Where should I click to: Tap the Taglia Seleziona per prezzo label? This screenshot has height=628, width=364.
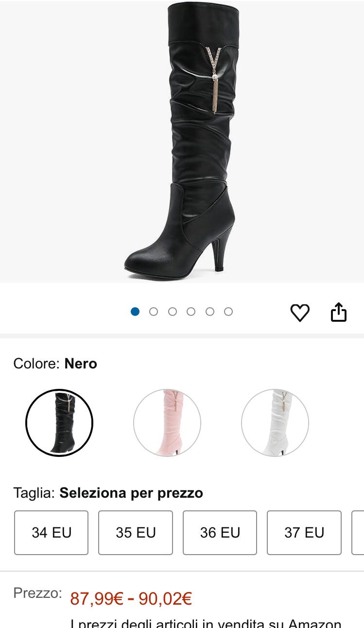(108, 493)
